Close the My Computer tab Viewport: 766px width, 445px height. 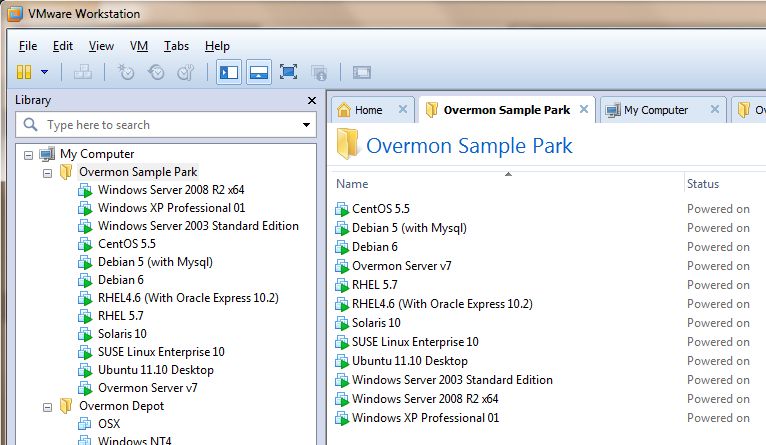[715, 109]
